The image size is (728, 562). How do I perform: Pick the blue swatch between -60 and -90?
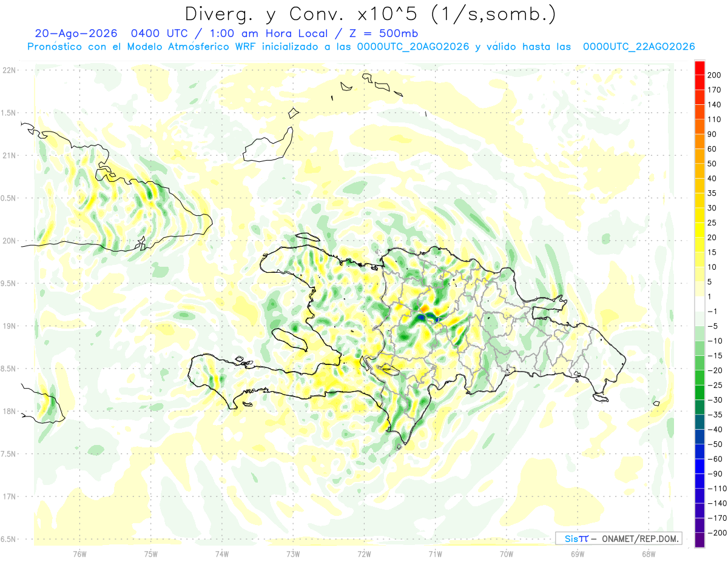(x=699, y=466)
